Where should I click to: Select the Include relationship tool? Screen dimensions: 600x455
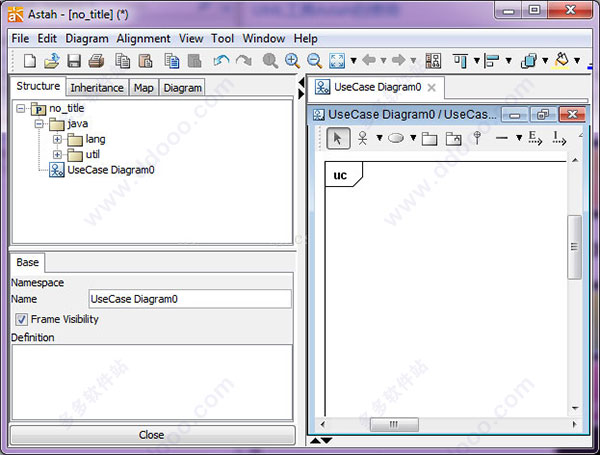559,138
